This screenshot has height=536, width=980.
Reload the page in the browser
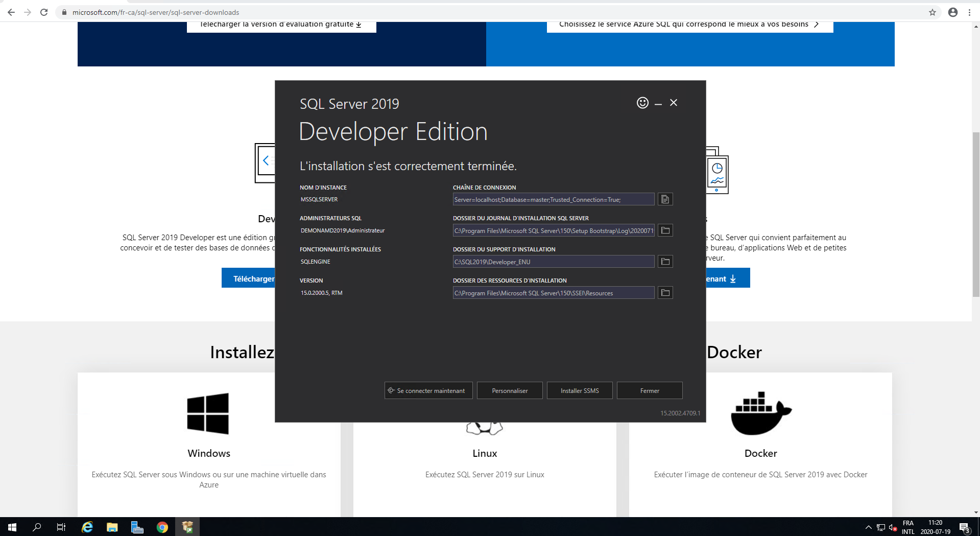coord(44,12)
